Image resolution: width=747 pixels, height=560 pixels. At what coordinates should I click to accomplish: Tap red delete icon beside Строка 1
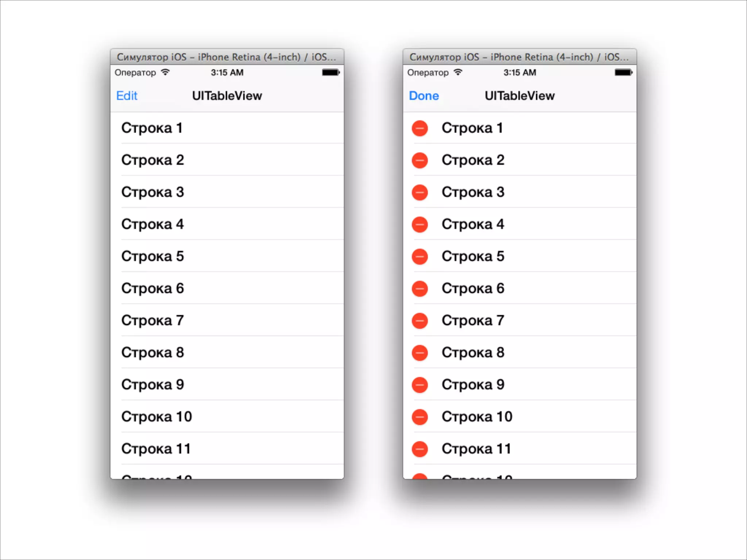tap(419, 128)
